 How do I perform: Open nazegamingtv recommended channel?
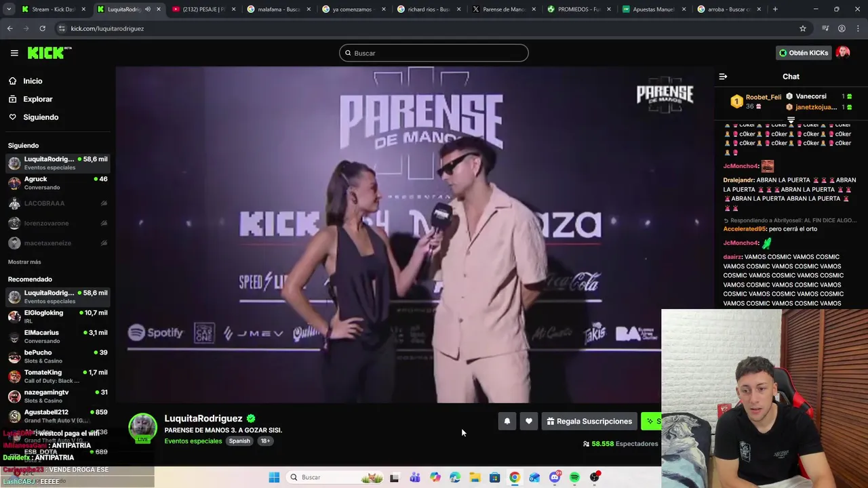pos(58,396)
